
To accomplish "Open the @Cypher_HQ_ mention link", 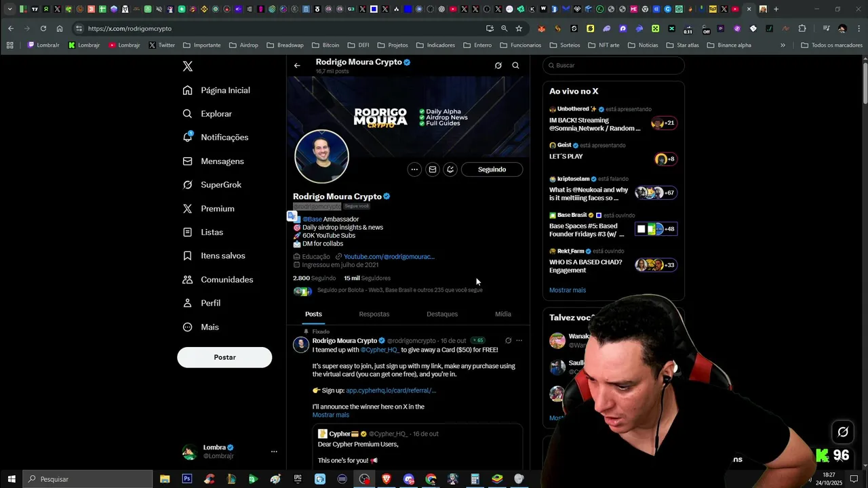I will (x=380, y=350).
